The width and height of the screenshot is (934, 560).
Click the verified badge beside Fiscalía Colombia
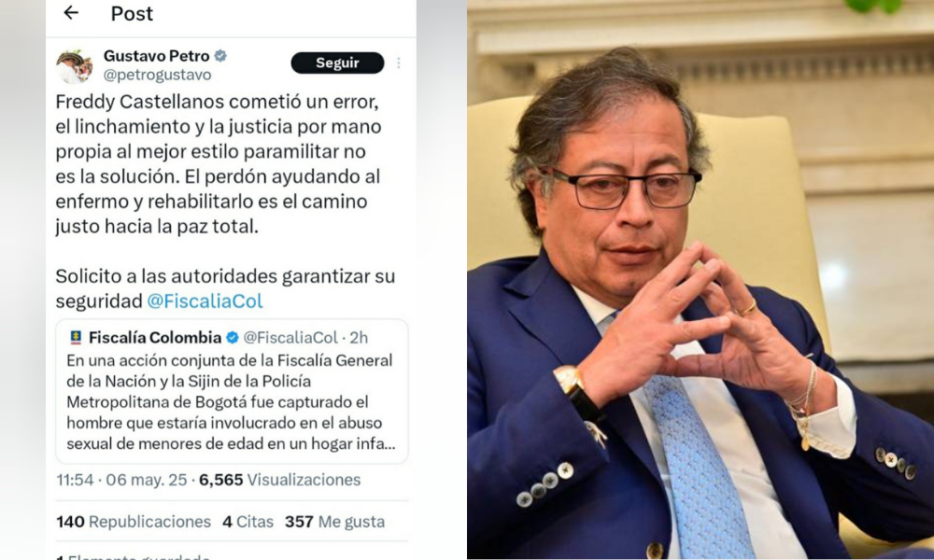(233, 338)
